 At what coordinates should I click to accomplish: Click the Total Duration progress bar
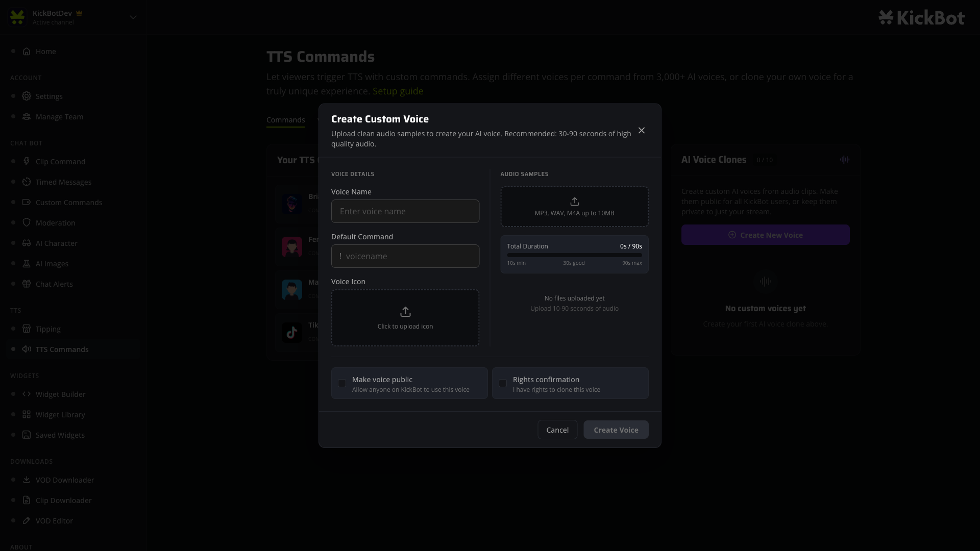(x=575, y=255)
